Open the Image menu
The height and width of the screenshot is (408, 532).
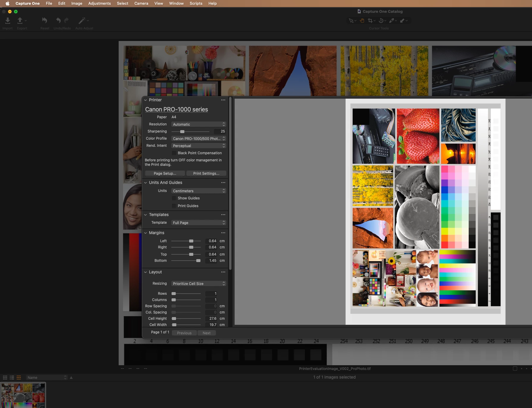pos(77,4)
